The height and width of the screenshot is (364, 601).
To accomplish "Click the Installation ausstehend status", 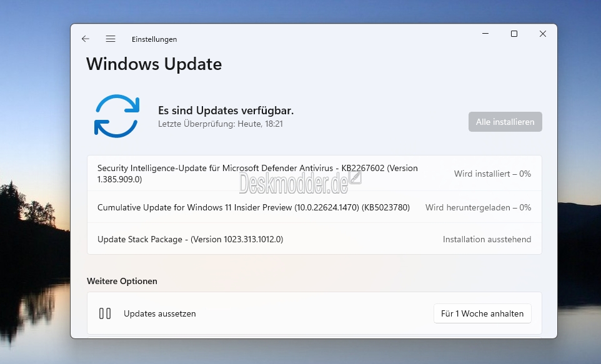I will point(487,239).
